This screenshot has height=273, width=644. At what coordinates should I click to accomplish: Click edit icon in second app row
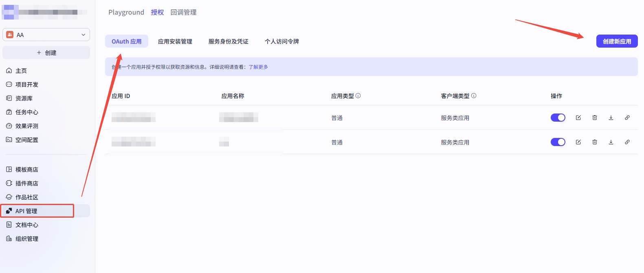pyautogui.click(x=578, y=142)
